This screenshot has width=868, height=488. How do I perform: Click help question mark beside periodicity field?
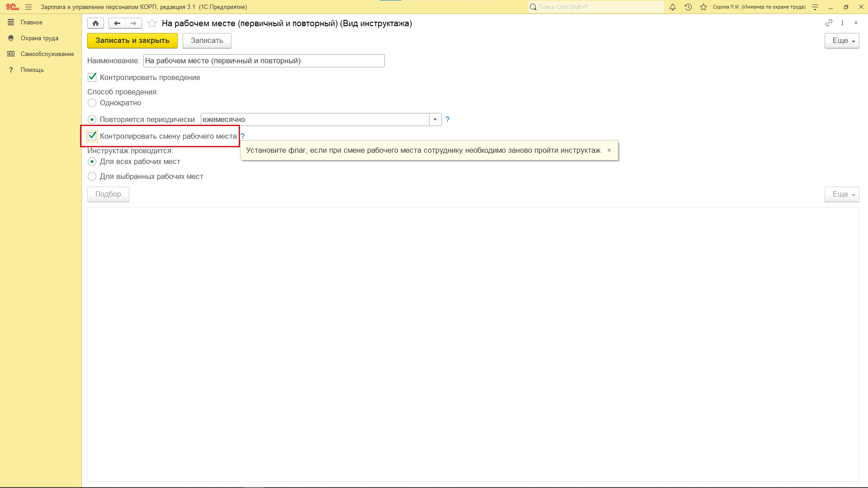point(448,120)
